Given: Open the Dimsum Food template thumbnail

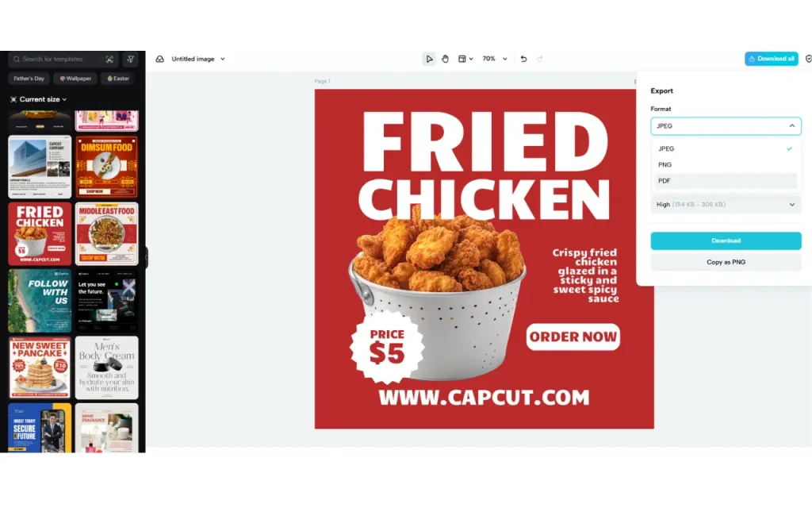Looking at the screenshot, I should point(107,167).
